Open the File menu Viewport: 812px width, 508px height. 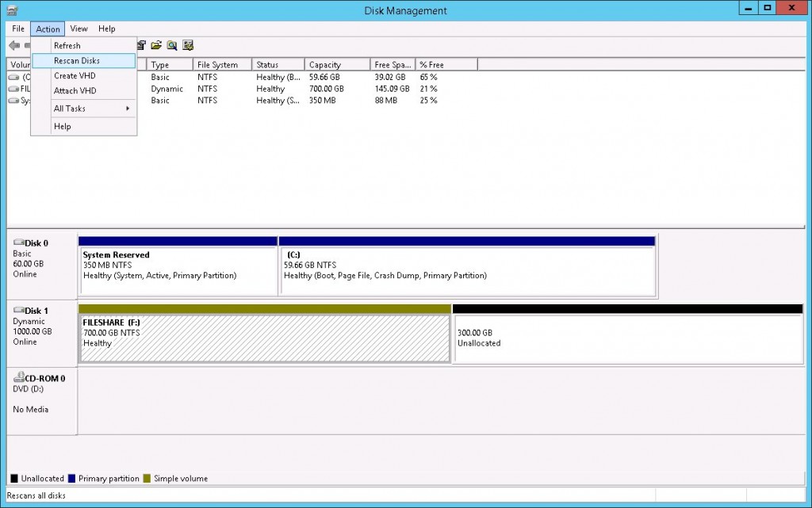click(x=17, y=28)
